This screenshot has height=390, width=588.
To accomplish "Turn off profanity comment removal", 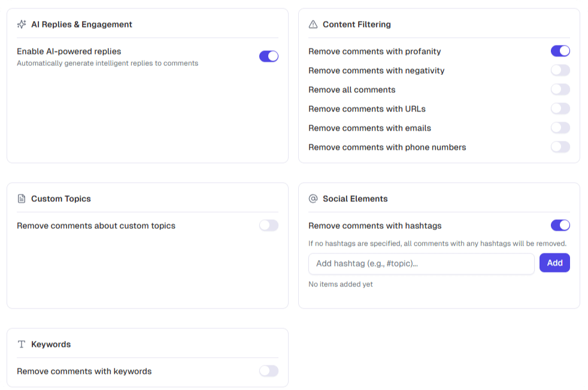I will [560, 51].
